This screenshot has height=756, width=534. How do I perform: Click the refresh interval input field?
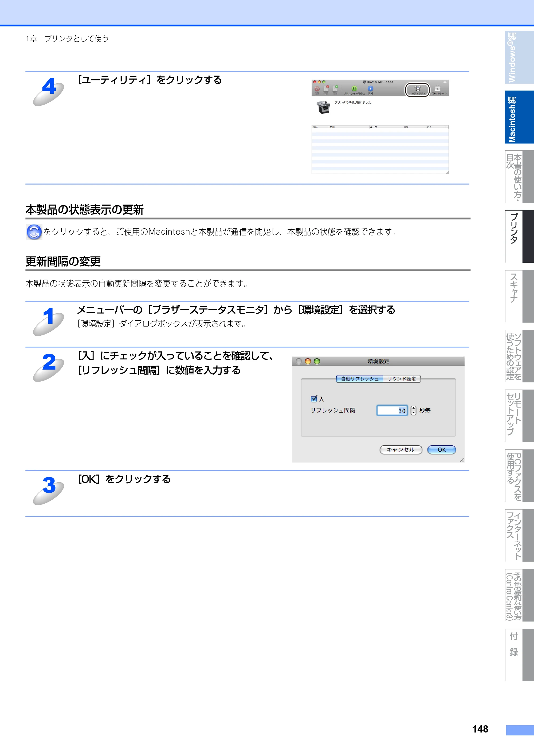[392, 410]
